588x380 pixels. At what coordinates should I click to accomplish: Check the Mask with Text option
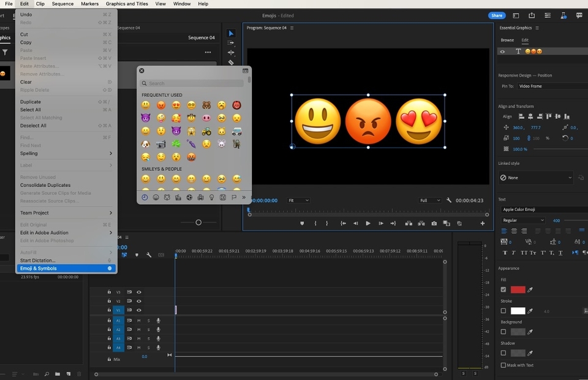503,365
